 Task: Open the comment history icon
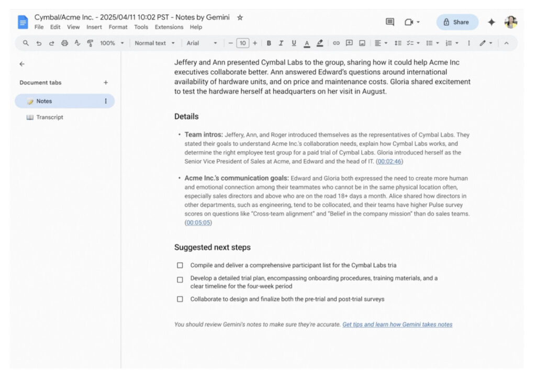coord(389,22)
